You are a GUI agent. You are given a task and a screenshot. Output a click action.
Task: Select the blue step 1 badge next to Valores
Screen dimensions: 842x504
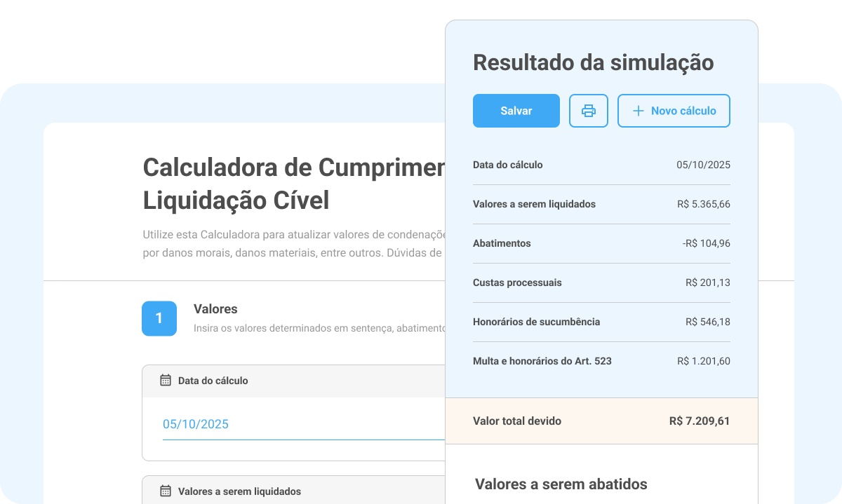(x=159, y=318)
